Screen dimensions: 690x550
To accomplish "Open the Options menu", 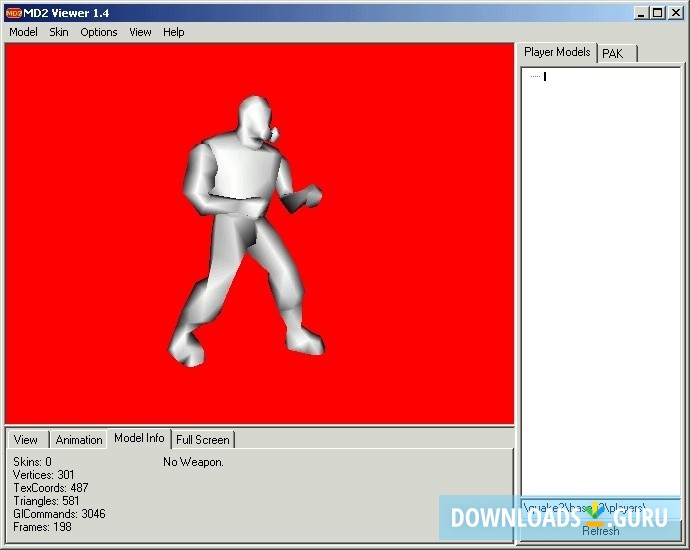I will point(99,32).
